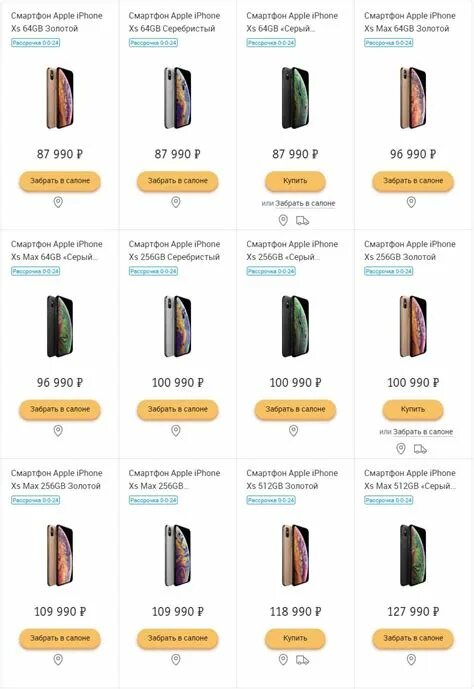
Task: Click 'Забрать в салоне' link under Xs 256GB Золотой
Action: pos(423,432)
